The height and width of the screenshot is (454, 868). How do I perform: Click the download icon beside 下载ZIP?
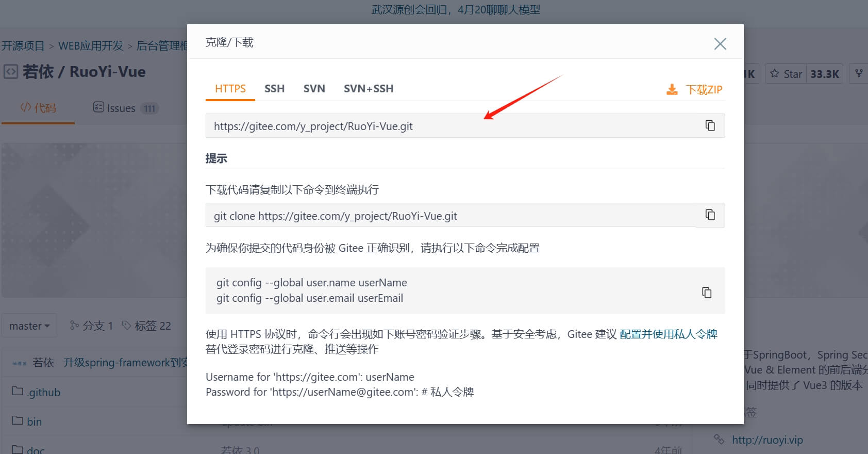coord(672,89)
